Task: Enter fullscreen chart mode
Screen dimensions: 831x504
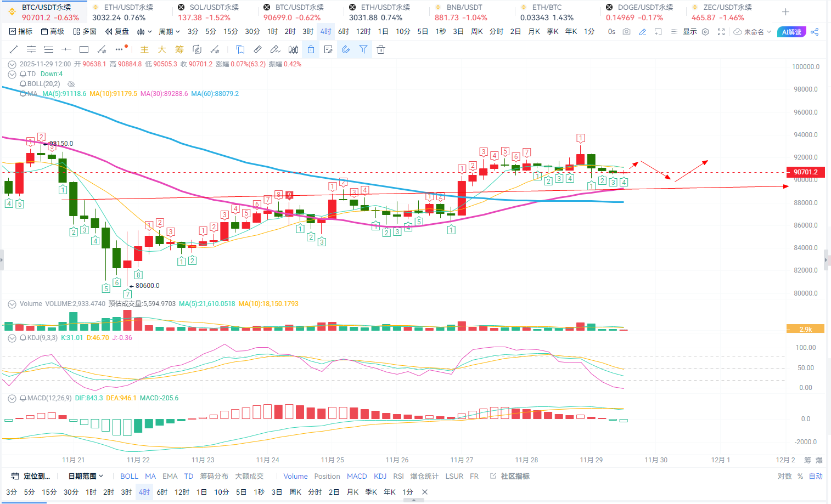Action: [721, 32]
